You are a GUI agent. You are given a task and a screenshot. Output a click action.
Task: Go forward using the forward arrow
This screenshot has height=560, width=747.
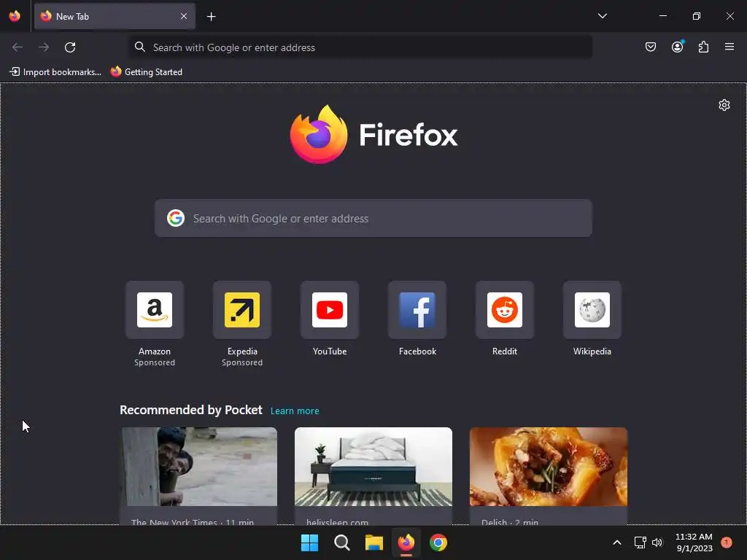[x=44, y=47]
